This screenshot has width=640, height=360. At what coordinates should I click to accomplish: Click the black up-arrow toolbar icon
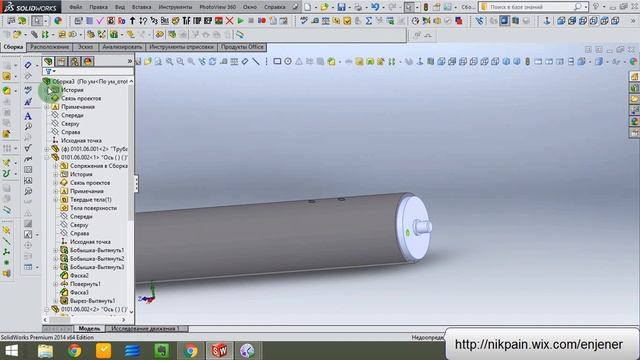click(132, 20)
